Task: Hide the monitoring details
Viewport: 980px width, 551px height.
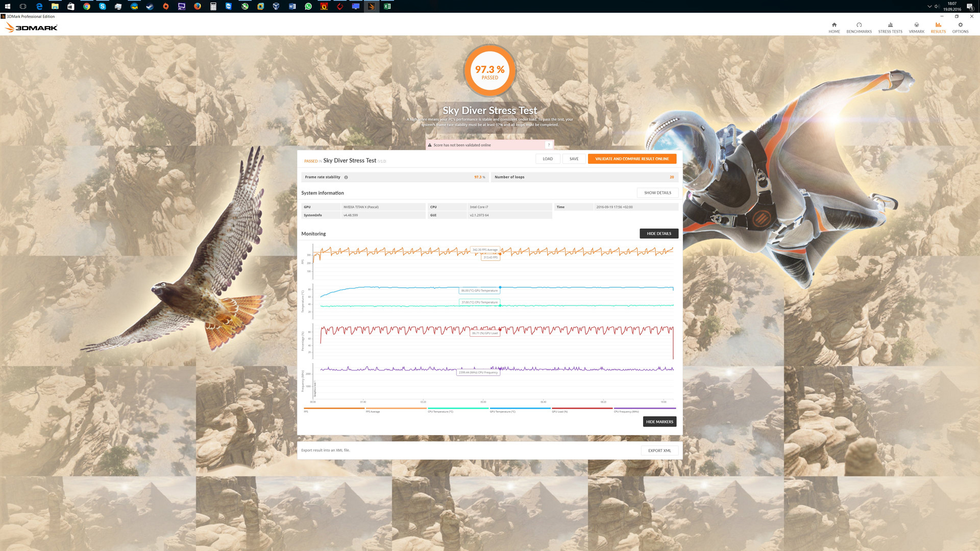Action: coord(659,234)
